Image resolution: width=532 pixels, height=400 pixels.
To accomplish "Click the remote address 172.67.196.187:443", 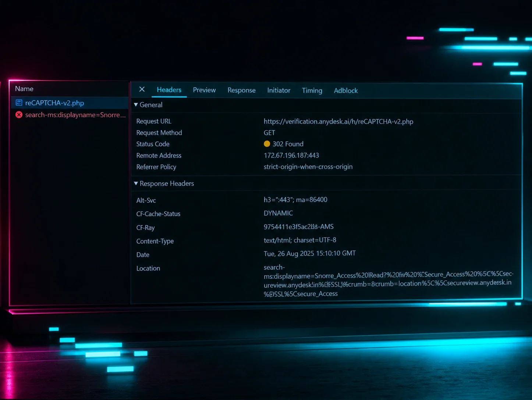I will coord(291,155).
